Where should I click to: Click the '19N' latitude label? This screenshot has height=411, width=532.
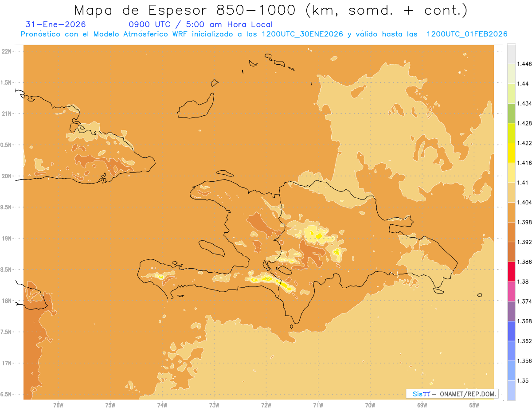pos(7,239)
